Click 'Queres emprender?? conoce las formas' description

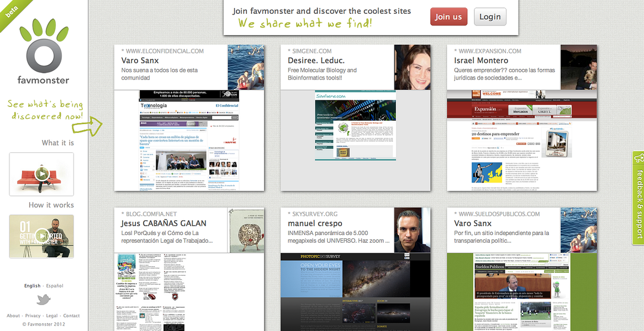504,74
